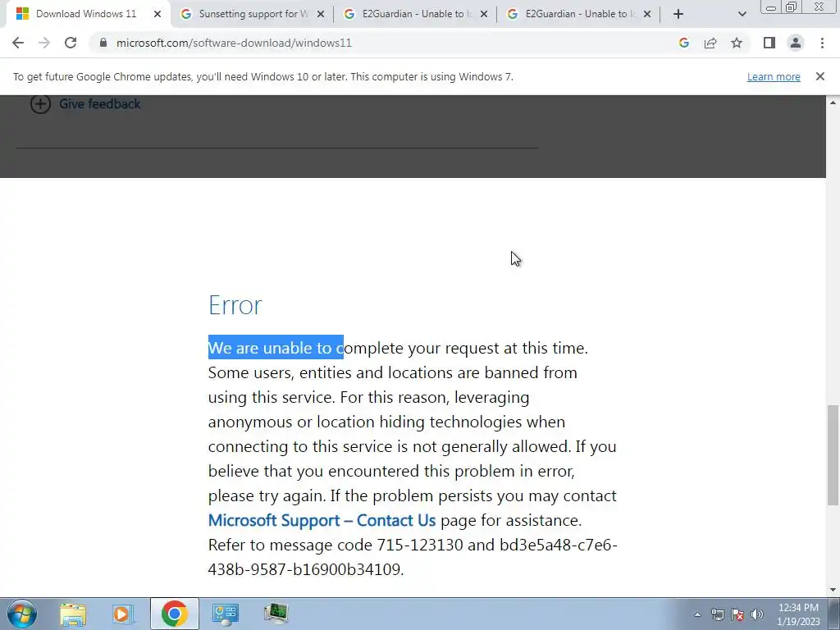Screen dimensions: 840x630
Task: Expand the tab search dropdown
Action: [742, 14]
